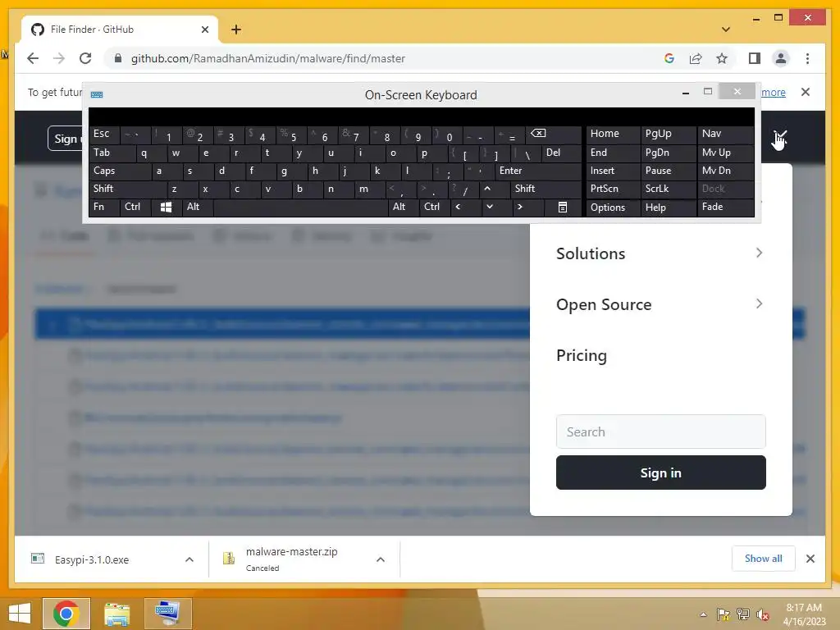Click the PrtScn key
The image size is (840, 630).
pos(613,189)
